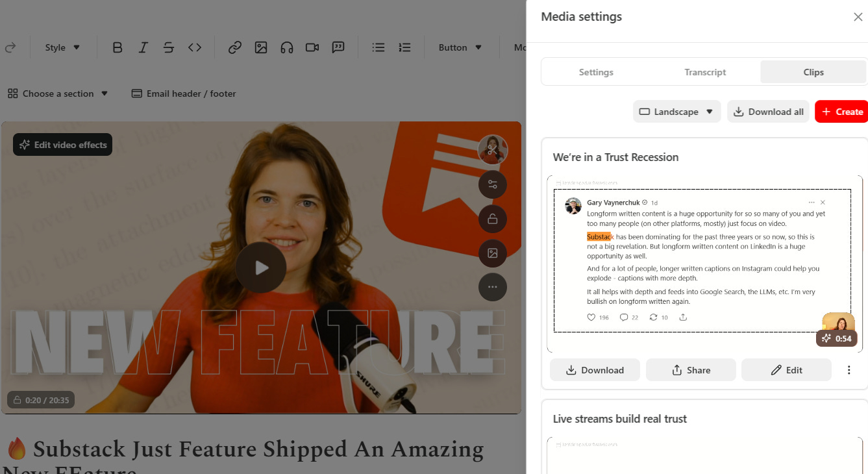Play the video in the editor
868x474 pixels.
coord(261,268)
